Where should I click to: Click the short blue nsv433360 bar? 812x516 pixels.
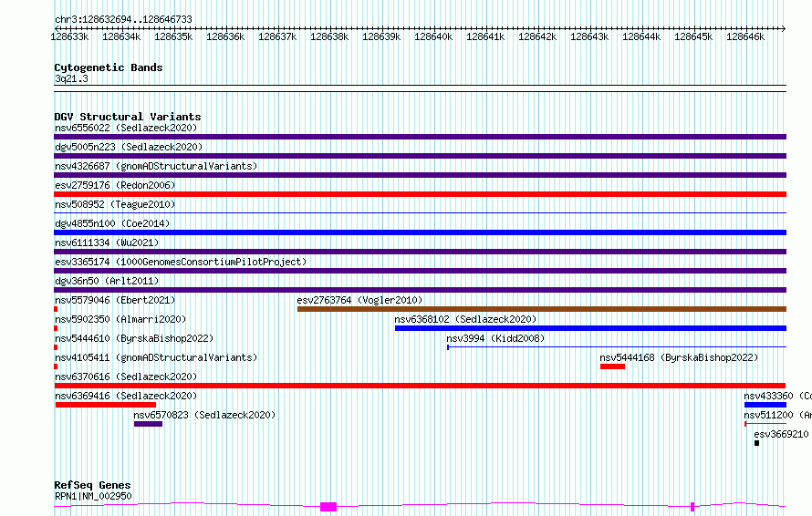(x=765, y=405)
